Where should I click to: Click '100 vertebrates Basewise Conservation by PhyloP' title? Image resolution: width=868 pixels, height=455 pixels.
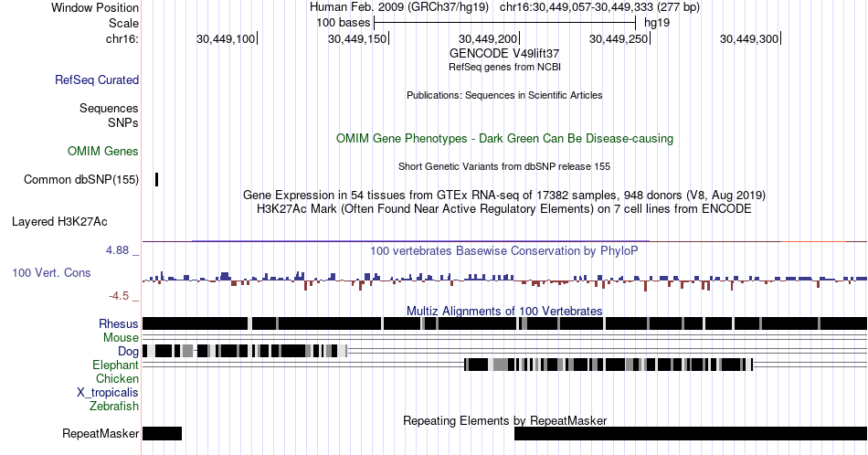coord(504,250)
